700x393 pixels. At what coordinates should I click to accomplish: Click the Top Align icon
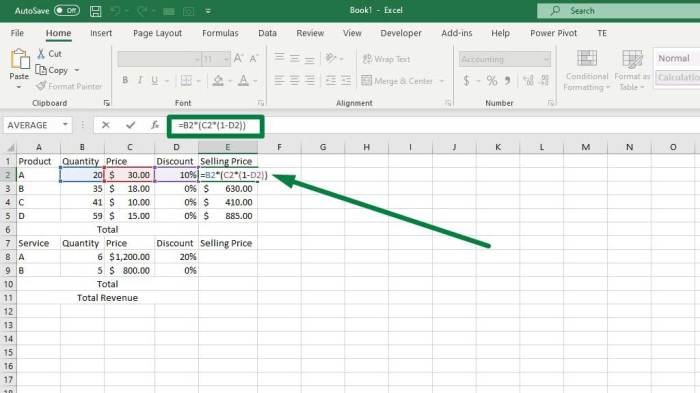pos(279,58)
